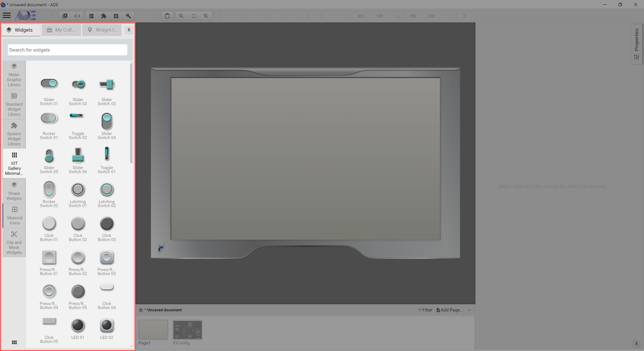Click the Add Page button
This screenshot has height=351, width=644.
(x=450, y=310)
